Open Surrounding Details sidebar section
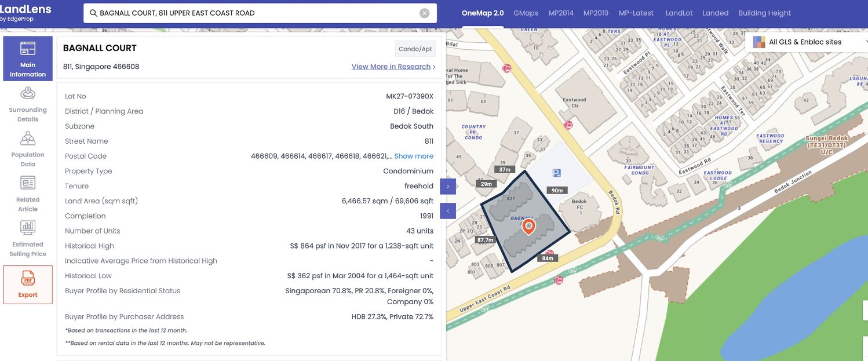 pos(28,104)
